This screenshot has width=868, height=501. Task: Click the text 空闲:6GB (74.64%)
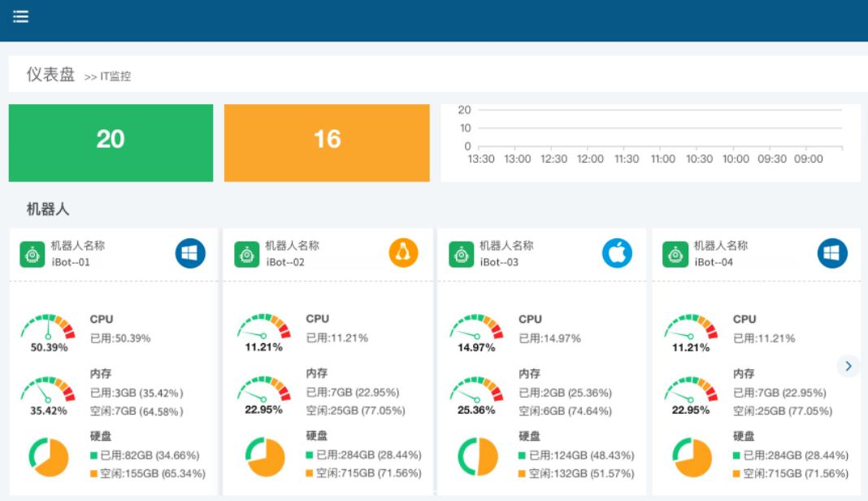tap(565, 412)
